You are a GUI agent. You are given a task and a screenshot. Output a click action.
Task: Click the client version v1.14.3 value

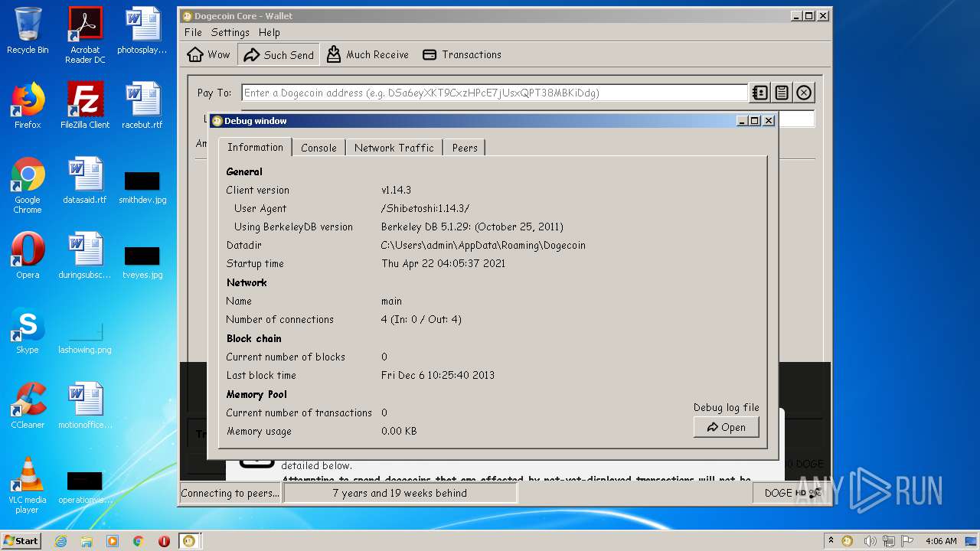(396, 190)
